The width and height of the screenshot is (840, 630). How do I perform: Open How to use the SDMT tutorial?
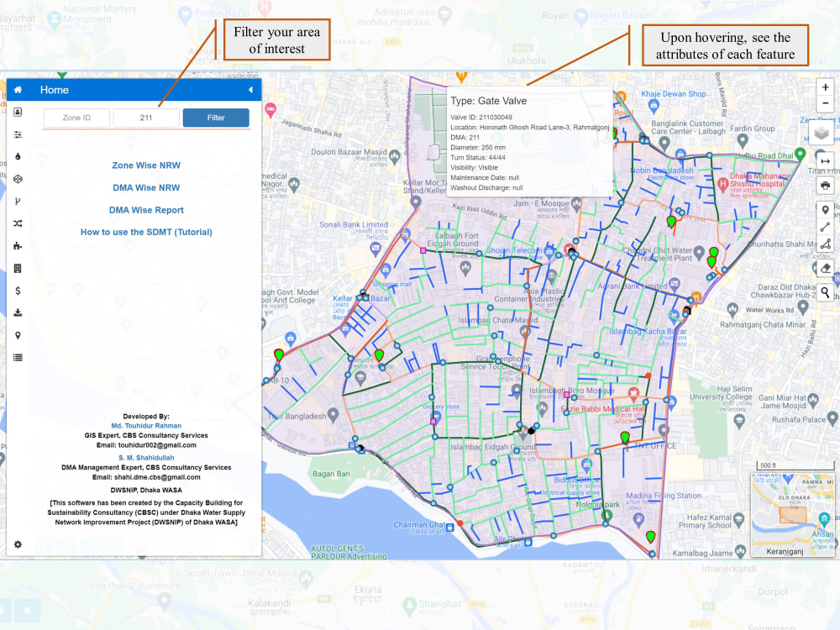pyautogui.click(x=146, y=232)
